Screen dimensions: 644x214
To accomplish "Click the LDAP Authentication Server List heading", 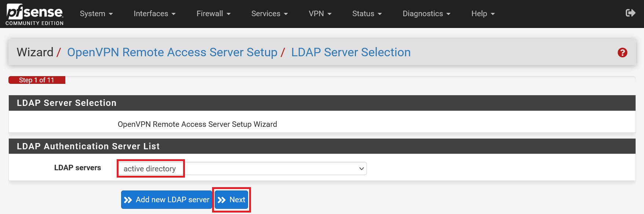I will (x=88, y=146).
